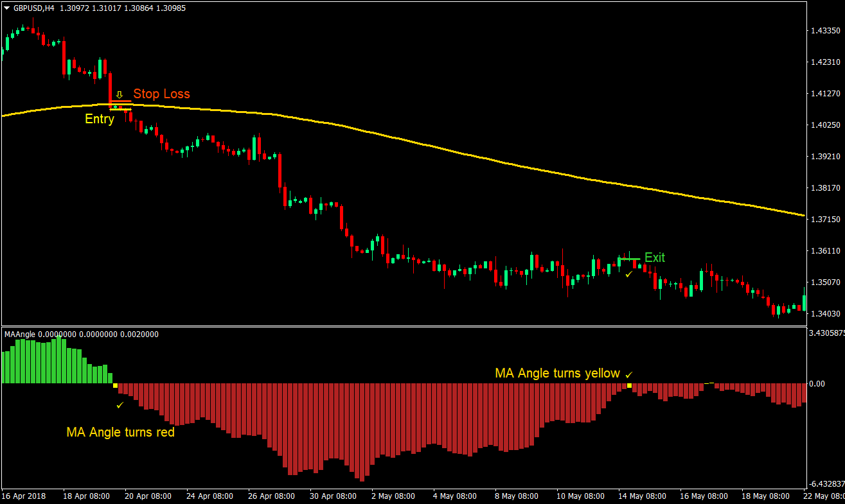This screenshot has height=504, width=845.
Task: Click the 1.36110 price axis label
Action: click(825, 251)
